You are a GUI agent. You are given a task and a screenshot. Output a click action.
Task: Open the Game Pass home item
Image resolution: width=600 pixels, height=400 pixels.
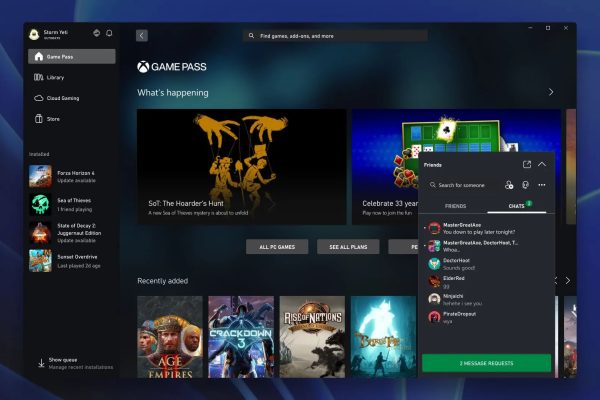point(72,57)
